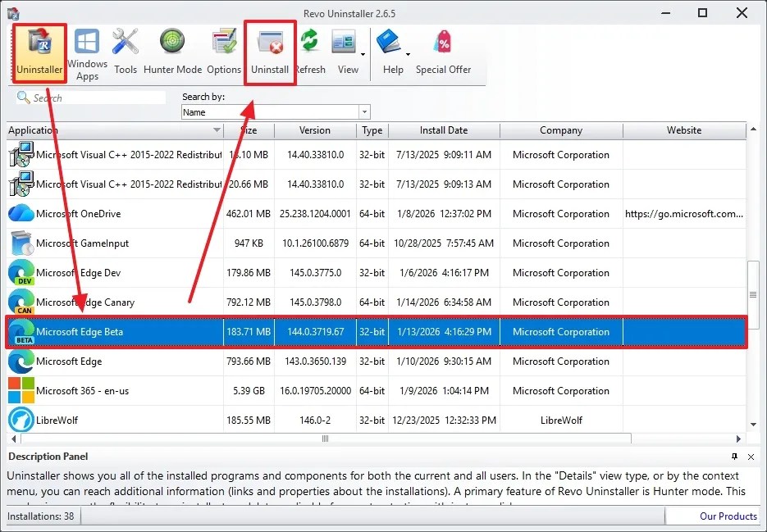Open the Search by dropdown
The image size is (767, 532).
coord(364,111)
